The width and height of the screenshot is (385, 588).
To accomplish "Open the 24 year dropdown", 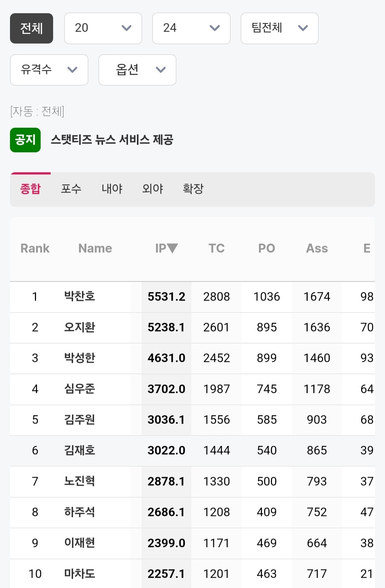I will tap(191, 29).
